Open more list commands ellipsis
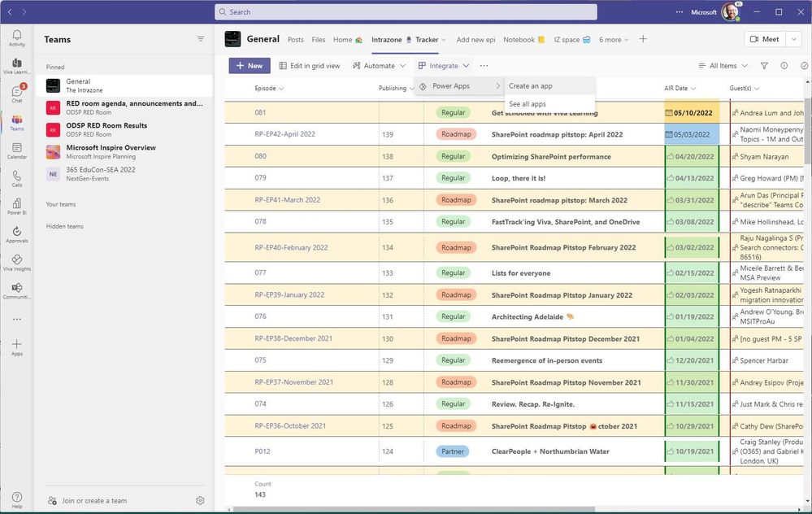 (x=484, y=66)
